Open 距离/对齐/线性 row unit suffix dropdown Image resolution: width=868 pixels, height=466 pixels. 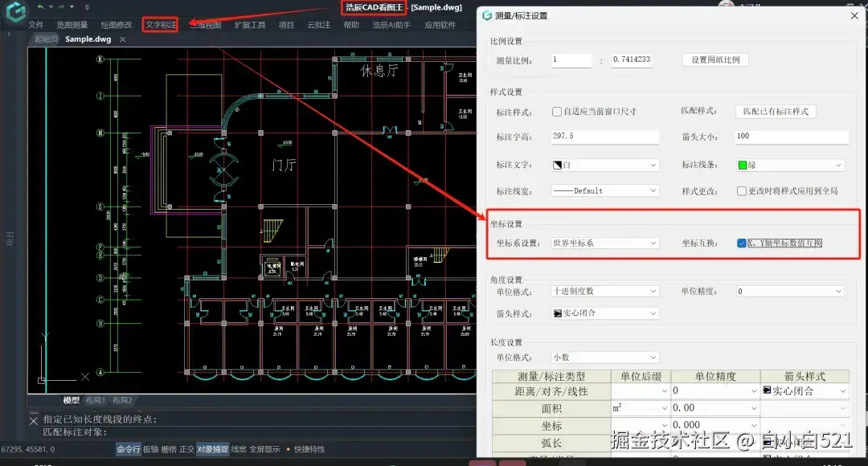pos(641,390)
